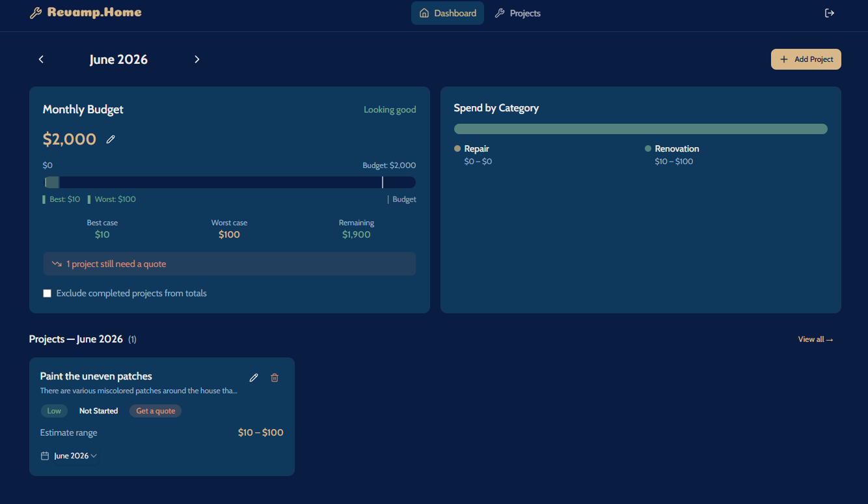Screen dimensions: 868x504
Task: Go to previous month arrow
Action: click(x=41, y=59)
